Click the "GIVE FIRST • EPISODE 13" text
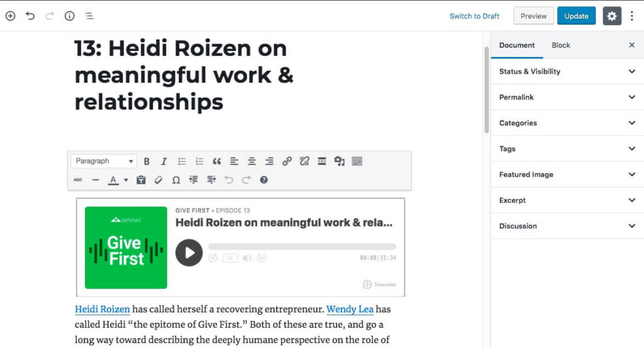Viewport: 644px width, 348px height. click(213, 210)
